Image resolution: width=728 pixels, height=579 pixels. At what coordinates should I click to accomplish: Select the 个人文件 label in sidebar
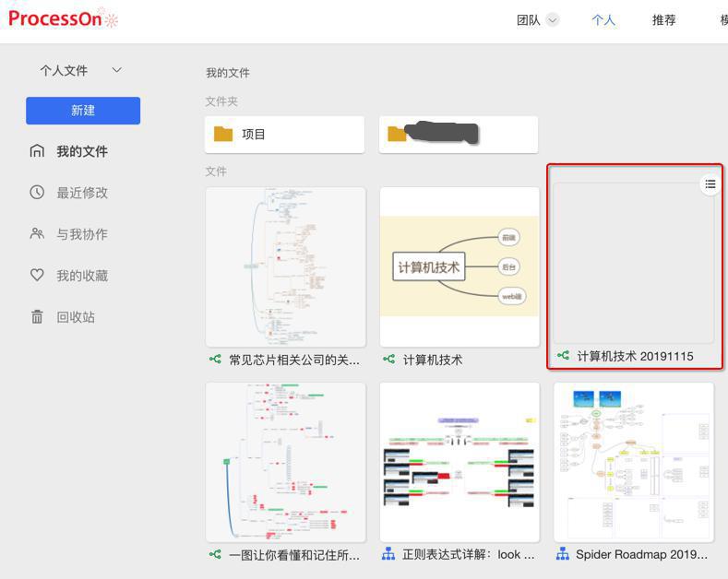[64, 70]
